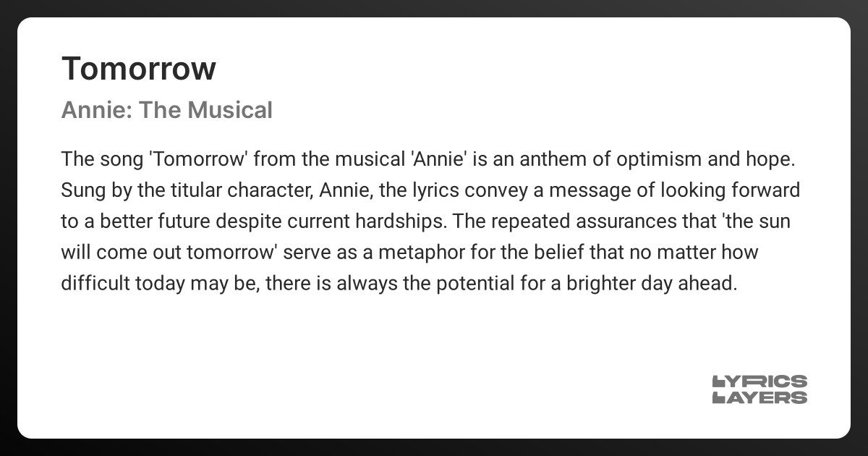Open the 'Annie: The Musical' subtitle
The image size is (868, 456).
tap(167, 110)
